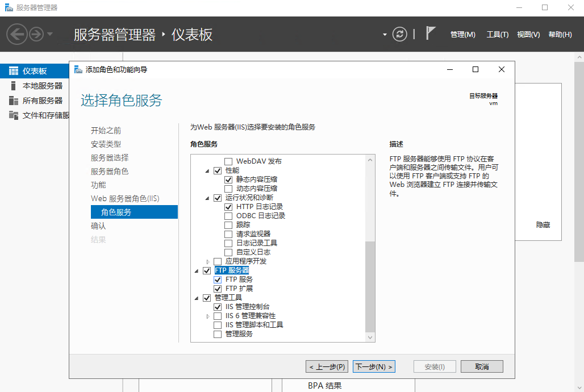Uncheck the FTP 扩展 checkbox
This screenshot has height=392, width=584.
218,289
